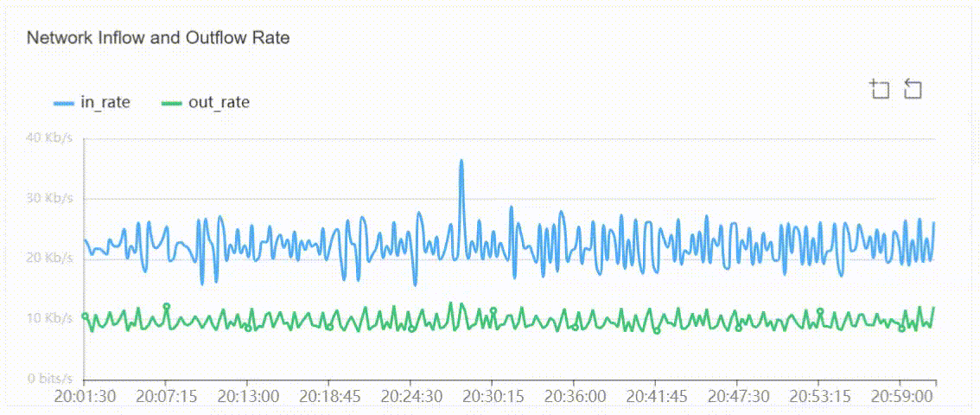Click the 20:53:15 time label
This screenshot has width=980, height=415.
[x=818, y=397]
